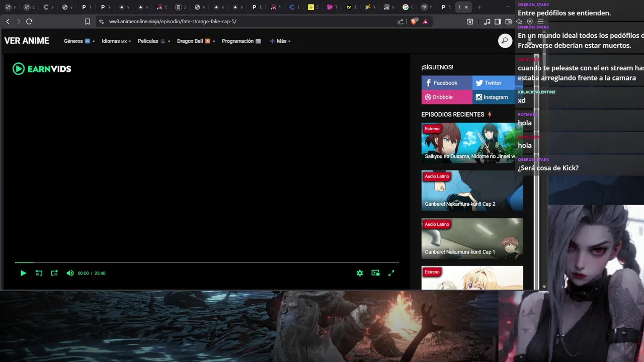The width and height of the screenshot is (644, 362).
Task: Open the blonde character Estreno thumbnail
Action: tap(472, 278)
